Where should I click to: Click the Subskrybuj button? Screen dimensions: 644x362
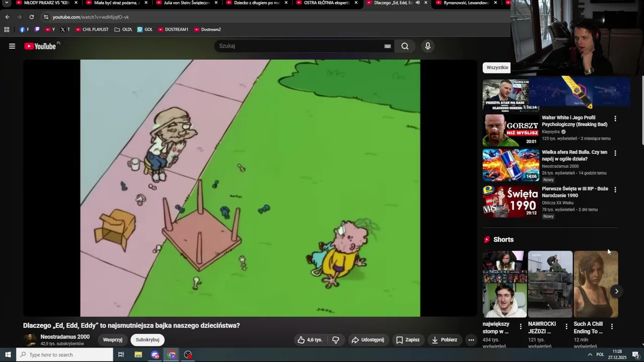pos(147,340)
